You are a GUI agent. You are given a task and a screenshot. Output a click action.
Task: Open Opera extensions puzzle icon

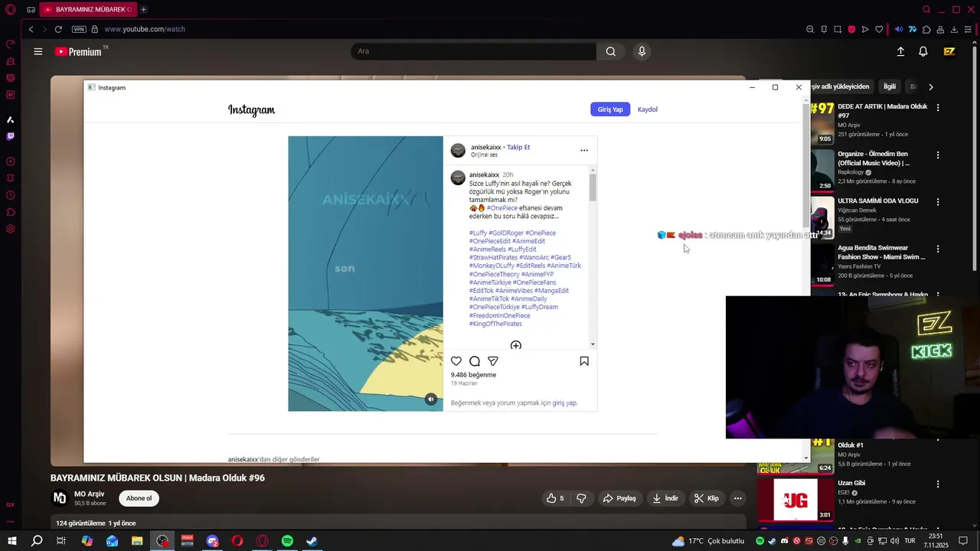tap(926, 29)
